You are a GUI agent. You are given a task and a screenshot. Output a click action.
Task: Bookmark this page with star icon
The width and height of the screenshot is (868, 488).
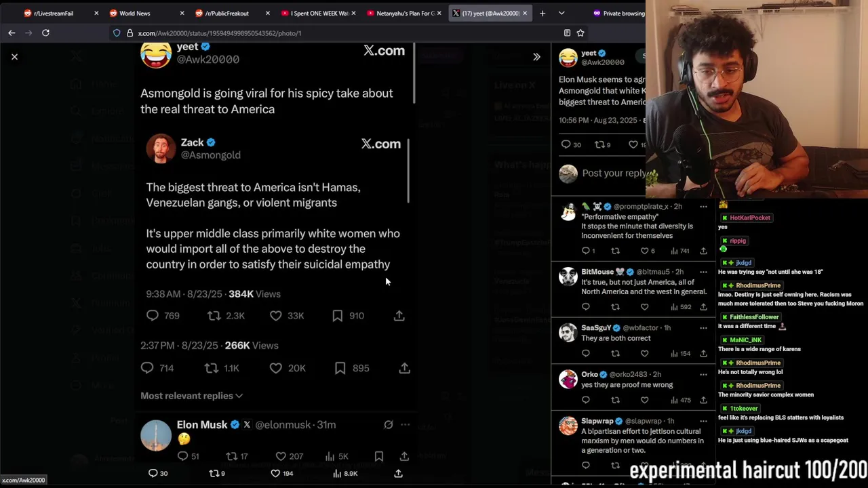tap(580, 33)
